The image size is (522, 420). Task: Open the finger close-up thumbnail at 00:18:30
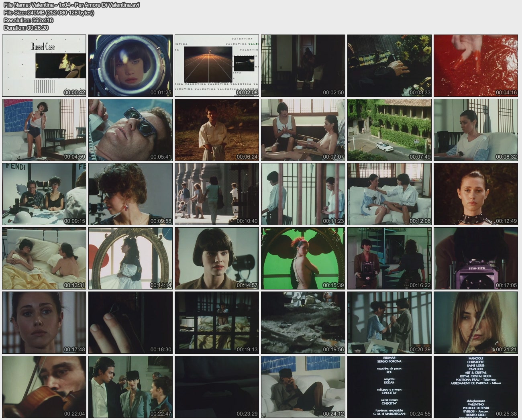coord(130,322)
